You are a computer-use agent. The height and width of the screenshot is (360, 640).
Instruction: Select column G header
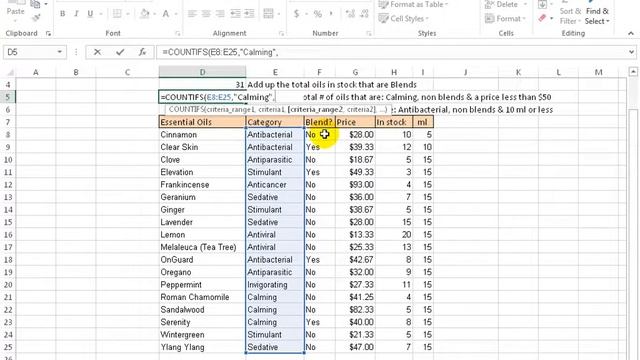click(355, 72)
